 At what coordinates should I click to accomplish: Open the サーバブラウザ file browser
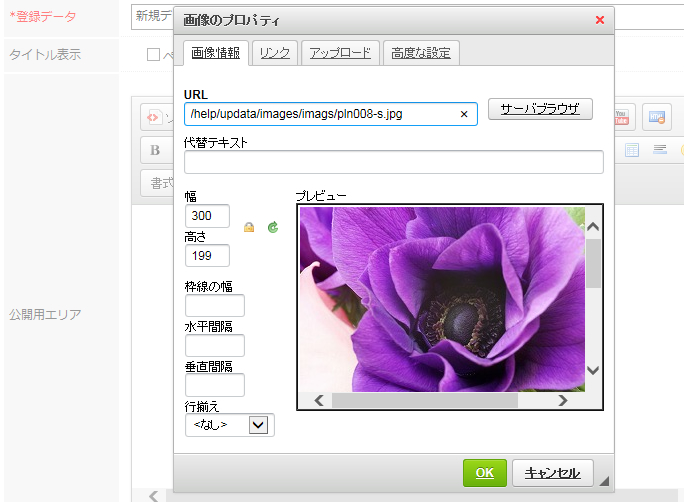pos(540,109)
